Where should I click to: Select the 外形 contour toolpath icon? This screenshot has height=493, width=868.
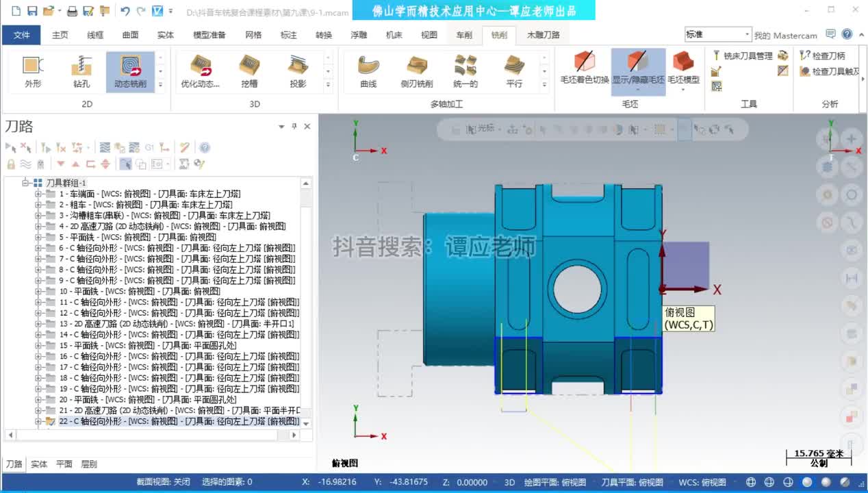[x=33, y=71]
